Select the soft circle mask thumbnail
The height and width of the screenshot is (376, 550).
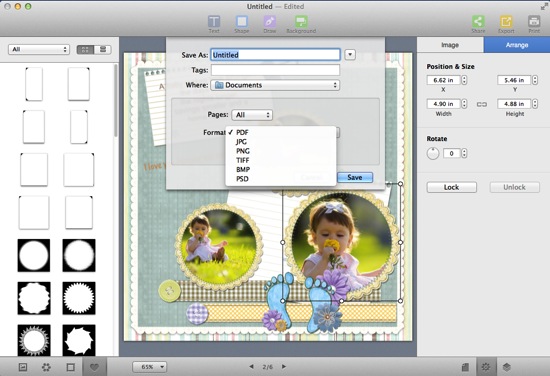(34, 255)
